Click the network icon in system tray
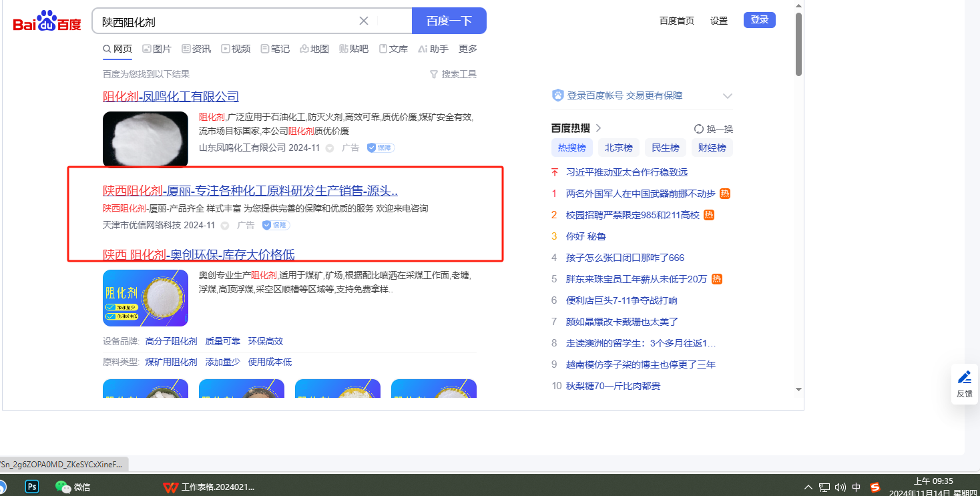Screen dimensions: 980x496 point(825,487)
